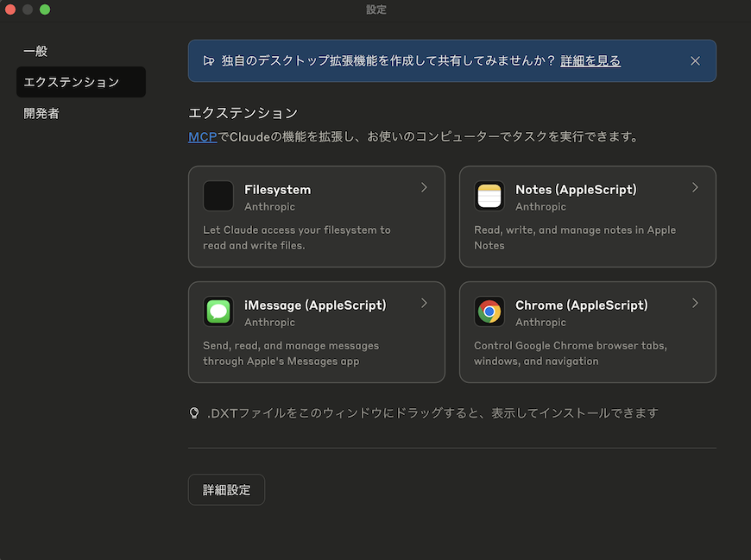Screen dimensions: 751x560
Task: Click 'Read, write, and manage notes' description
Action: (x=575, y=238)
